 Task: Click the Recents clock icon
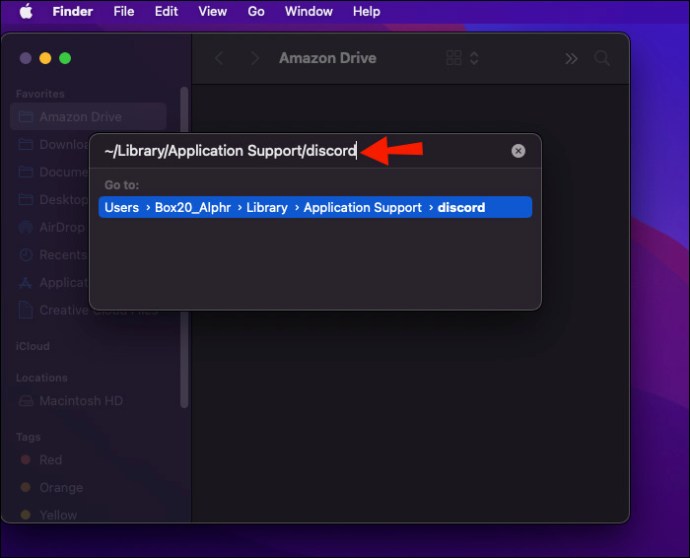pos(26,255)
